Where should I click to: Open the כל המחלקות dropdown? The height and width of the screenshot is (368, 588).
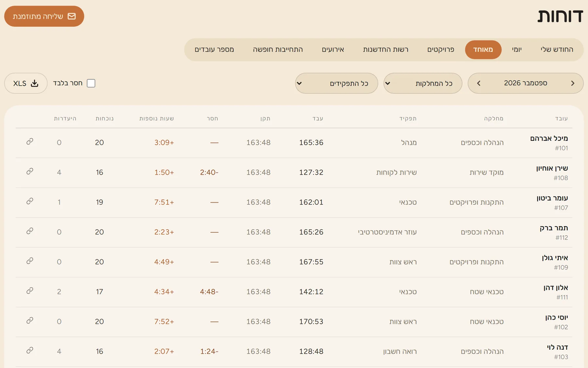(423, 83)
